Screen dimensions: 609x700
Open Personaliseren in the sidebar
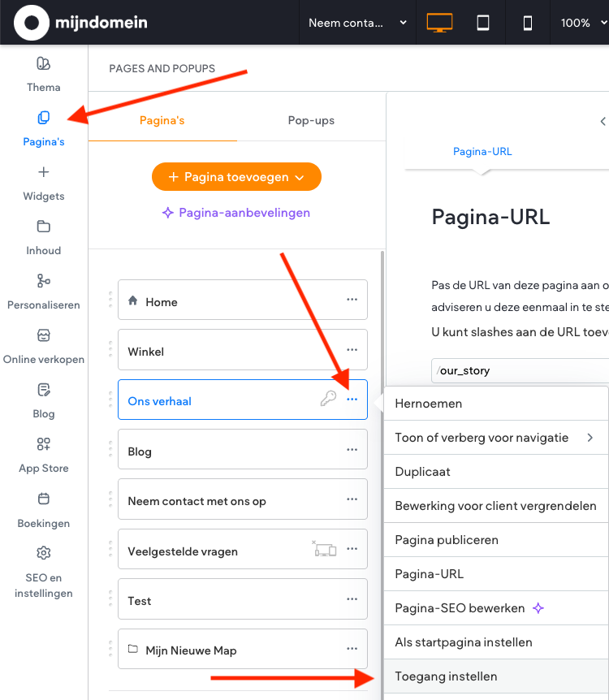[44, 291]
